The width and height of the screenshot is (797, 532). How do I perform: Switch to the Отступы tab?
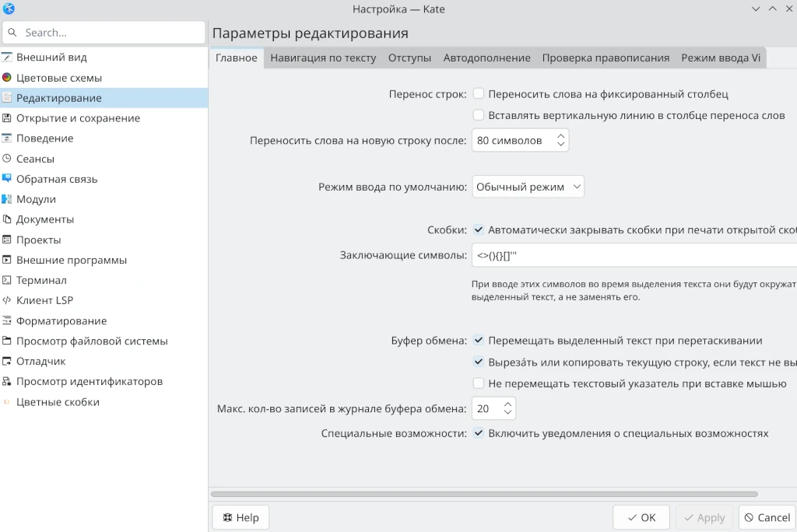(x=410, y=57)
